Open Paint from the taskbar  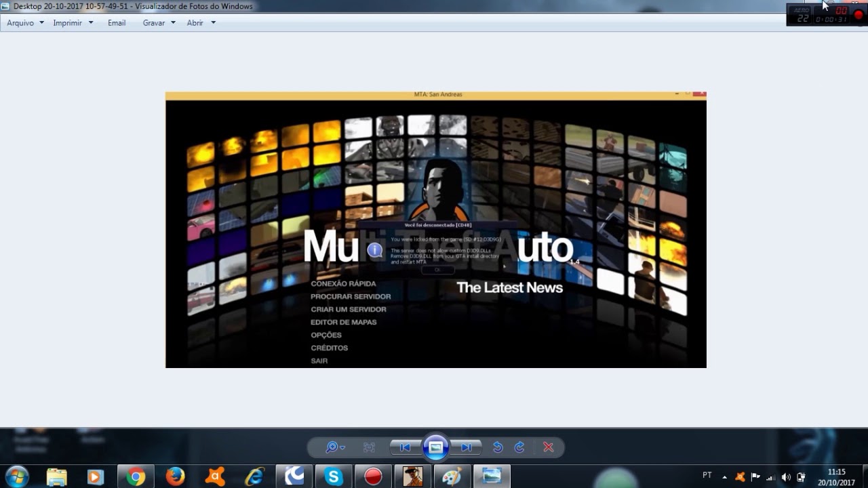click(x=452, y=477)
